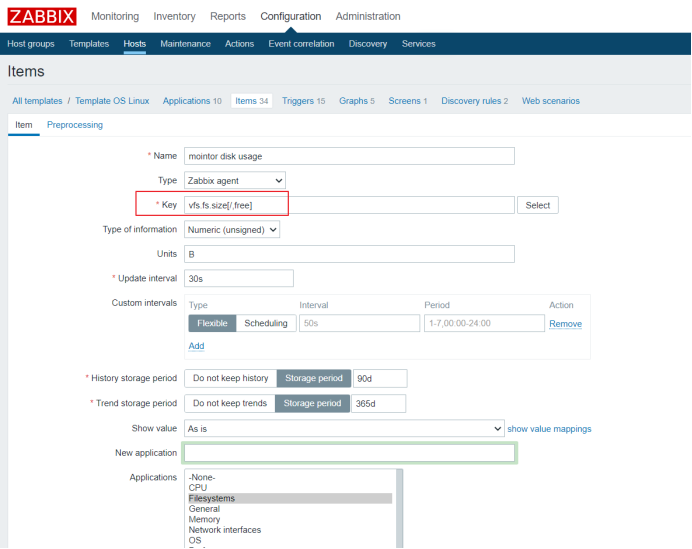The image size is (692, 549).
Task: Click the Units input field
Action: pyautogui.click(x=349, y=254)
